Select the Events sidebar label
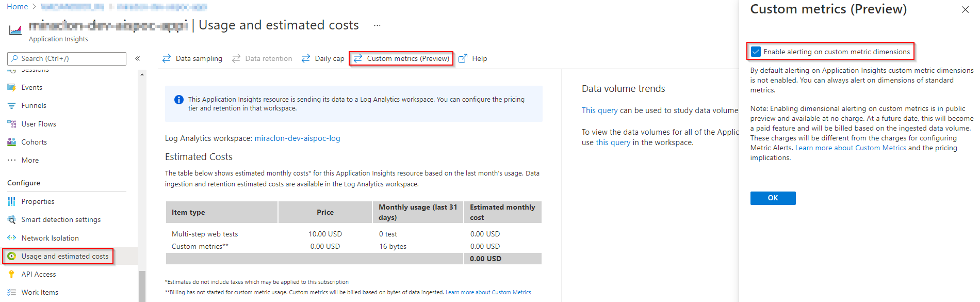This screenshot has width=980, height=302. click(x=32, y=87)
